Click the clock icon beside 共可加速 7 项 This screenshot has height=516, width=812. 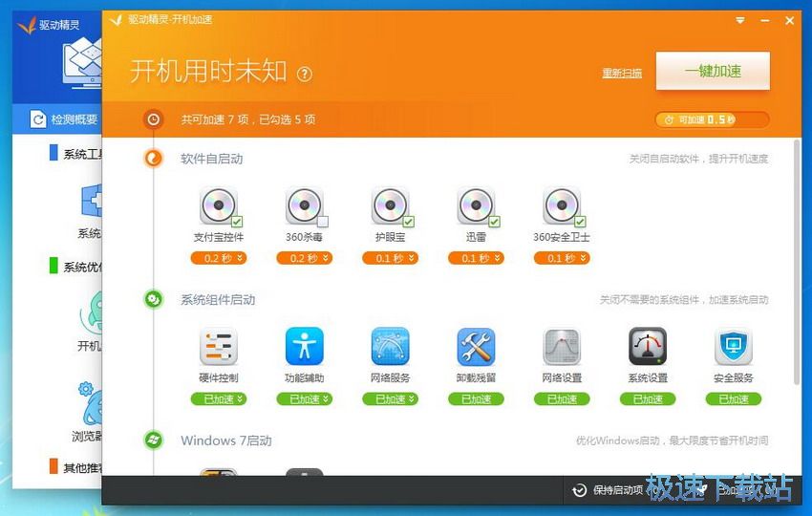[x=153, y=119]
